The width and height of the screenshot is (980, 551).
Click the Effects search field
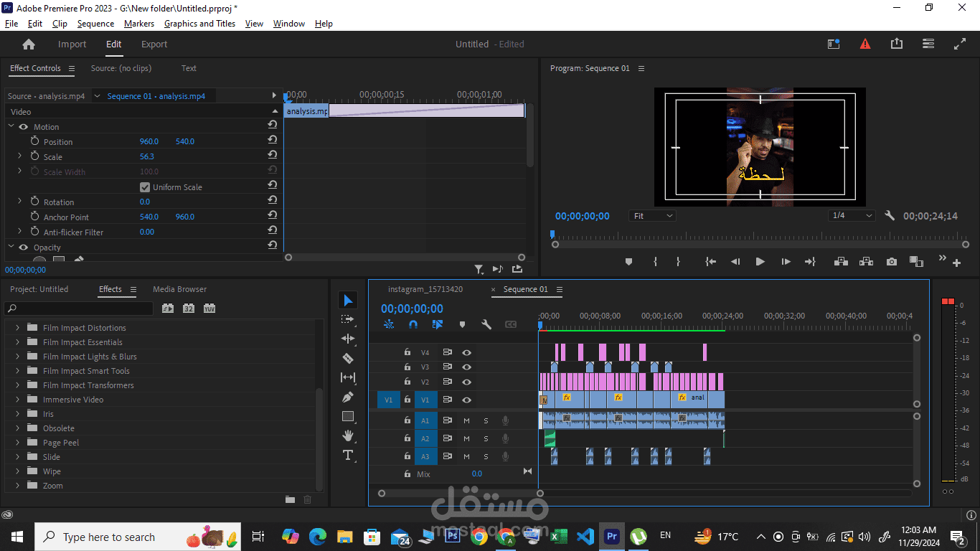[x=79, y=309]
